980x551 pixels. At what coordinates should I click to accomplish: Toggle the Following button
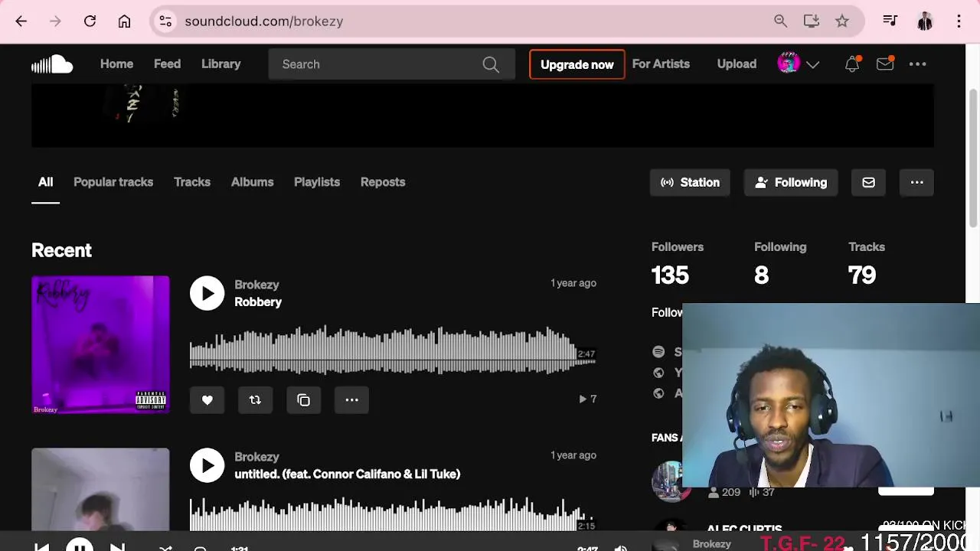791,182
